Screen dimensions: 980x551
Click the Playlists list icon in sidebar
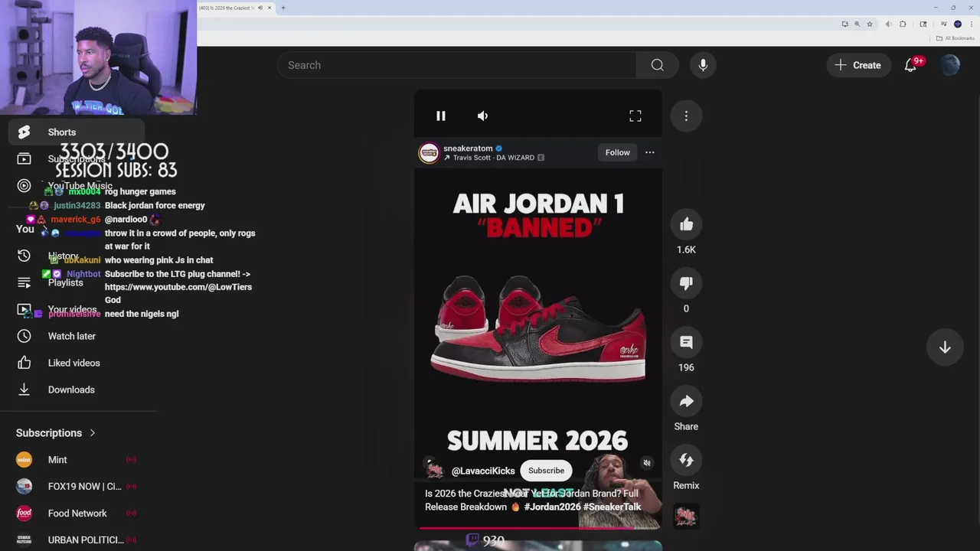[x=24, y=282]
